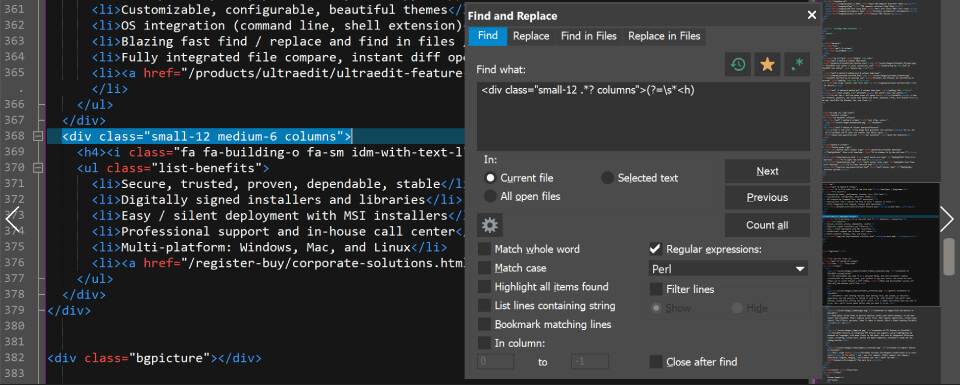Screen dimensions: 960x385
Task: Click the 'Multi-platform: Windows, Mac, and Linux' line
Action: [x=269, y=247]
